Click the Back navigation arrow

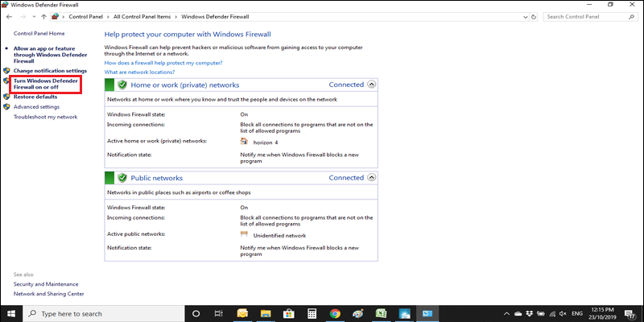(10, 17)
